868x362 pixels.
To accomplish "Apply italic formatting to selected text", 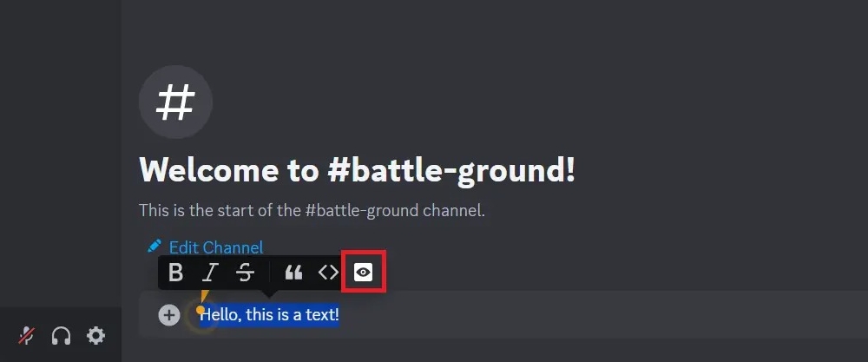I will click(x=210, y=273).
